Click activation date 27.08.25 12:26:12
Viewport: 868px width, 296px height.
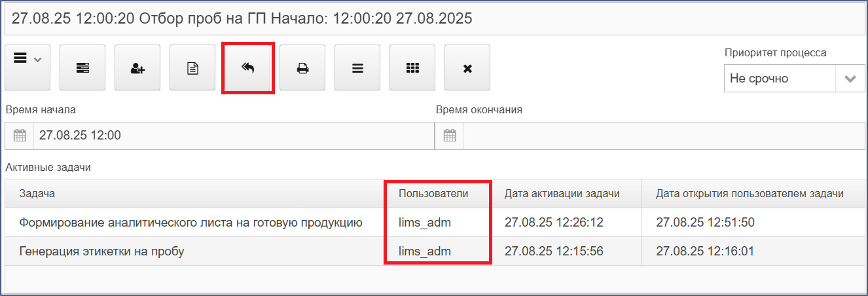(554, 223)
